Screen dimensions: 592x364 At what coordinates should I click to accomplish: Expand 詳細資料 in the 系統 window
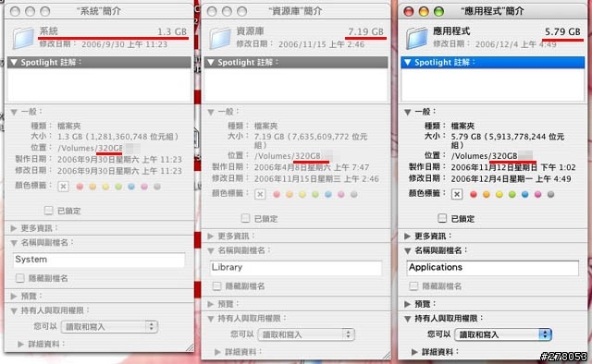(21, 344)
